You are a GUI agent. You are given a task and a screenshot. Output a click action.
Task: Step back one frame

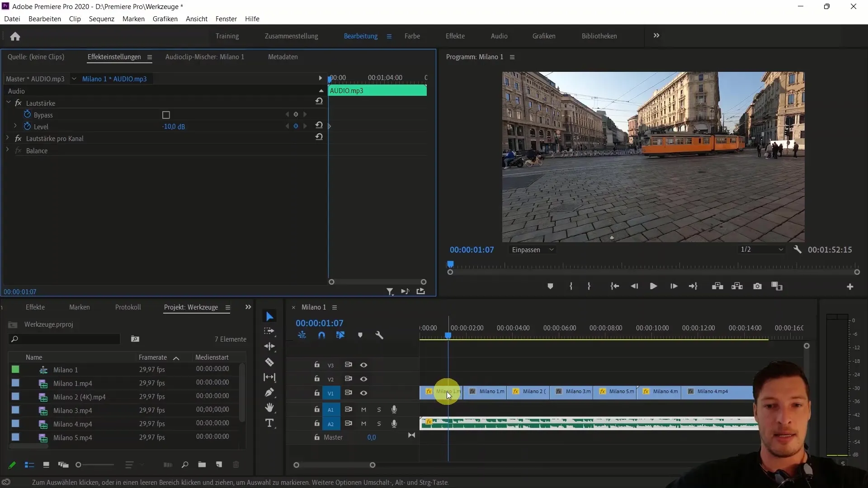pyautogui.click(x=634, y=286)
